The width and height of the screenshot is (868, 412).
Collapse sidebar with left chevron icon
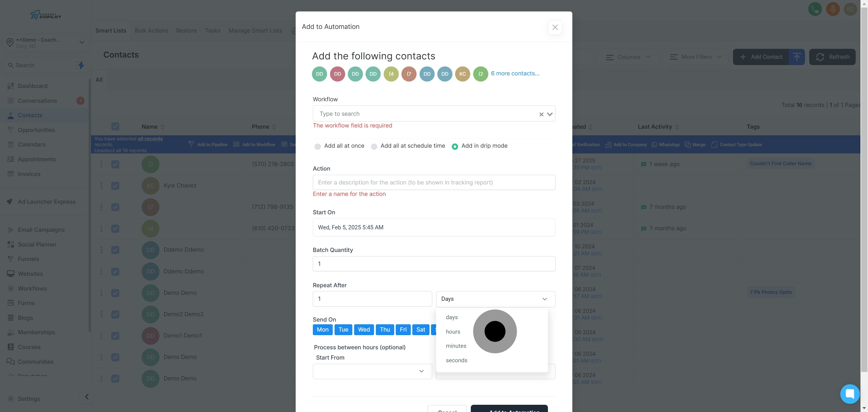[x=87, y=397]
